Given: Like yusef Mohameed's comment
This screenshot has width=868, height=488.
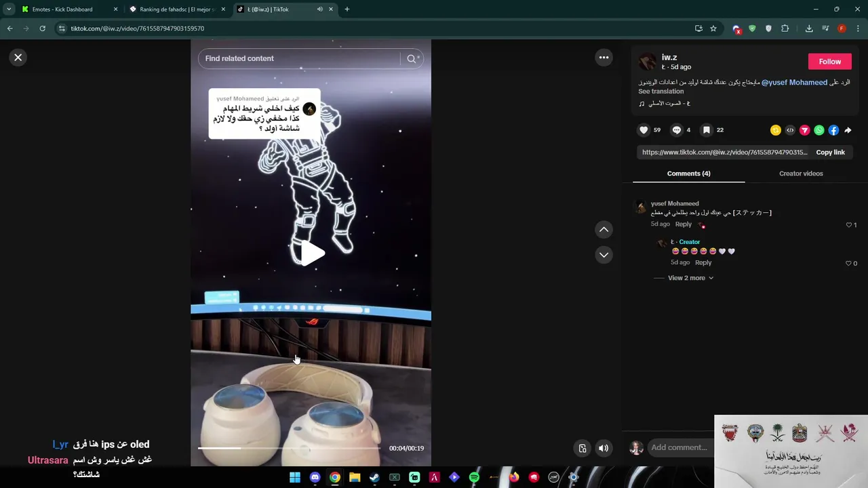Looking at the screenshot, I should tap(848, 225).
